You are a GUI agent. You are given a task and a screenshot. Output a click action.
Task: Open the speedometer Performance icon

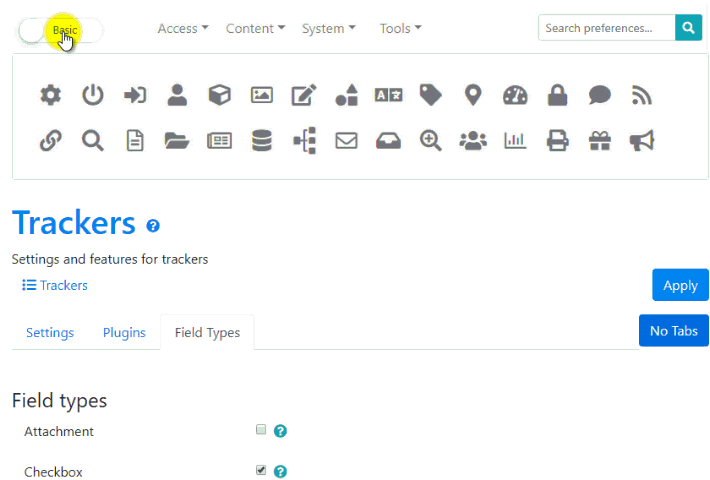click(x=515, y=95)
